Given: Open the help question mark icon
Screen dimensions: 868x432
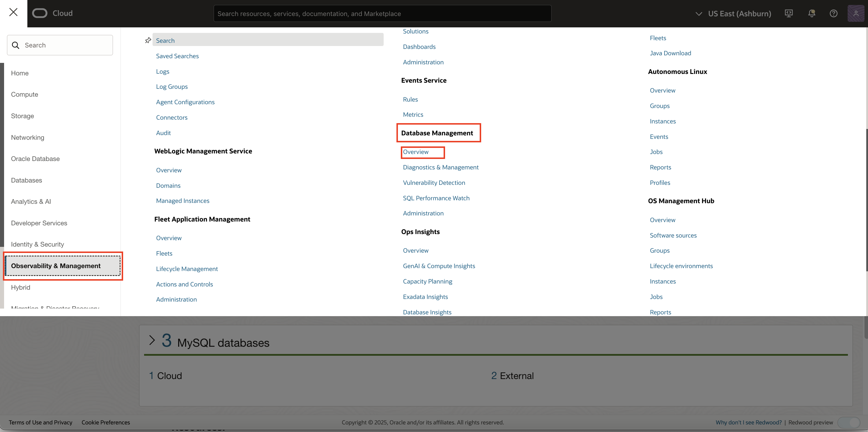Looking at the screenshot, I should click(x=834, y=13).
